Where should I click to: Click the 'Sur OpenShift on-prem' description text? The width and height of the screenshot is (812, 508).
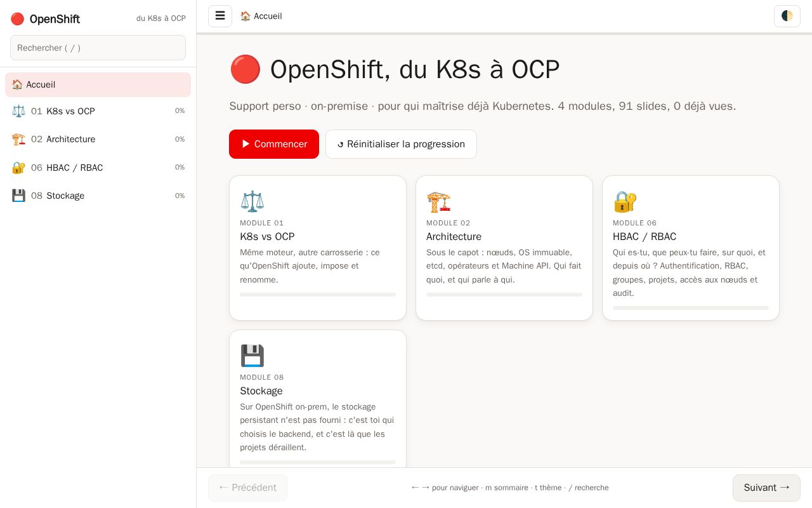(317, 427)
